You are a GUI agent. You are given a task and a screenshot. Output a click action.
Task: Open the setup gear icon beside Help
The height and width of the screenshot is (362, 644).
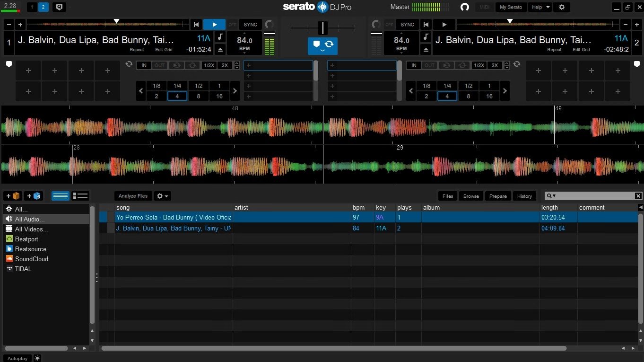coord(562,7)
